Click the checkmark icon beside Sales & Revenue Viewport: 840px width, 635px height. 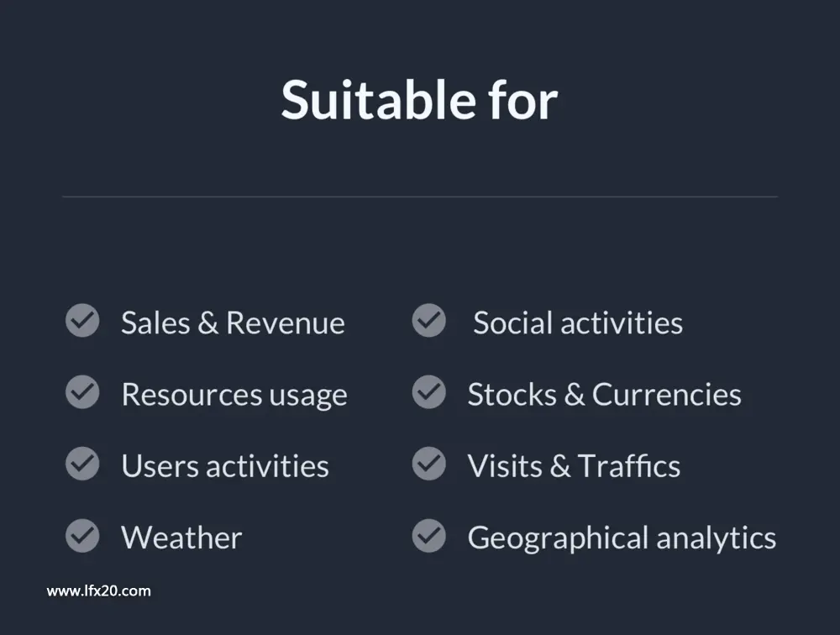tap(82, 321)
